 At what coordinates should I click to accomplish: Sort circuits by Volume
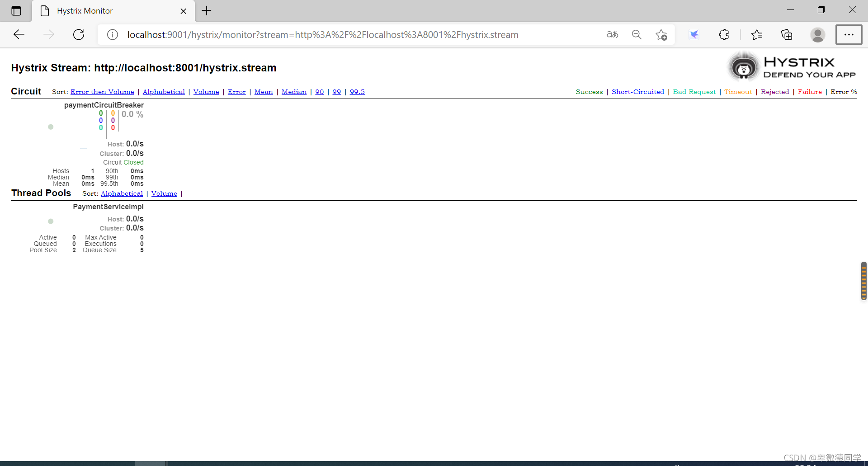click(x=206, y=92)
